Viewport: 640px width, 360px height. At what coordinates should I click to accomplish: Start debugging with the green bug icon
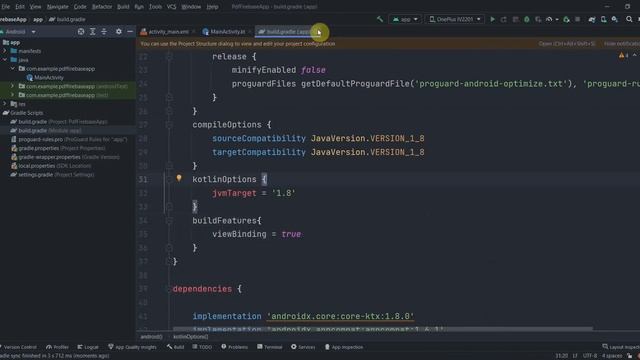(527, 19)
